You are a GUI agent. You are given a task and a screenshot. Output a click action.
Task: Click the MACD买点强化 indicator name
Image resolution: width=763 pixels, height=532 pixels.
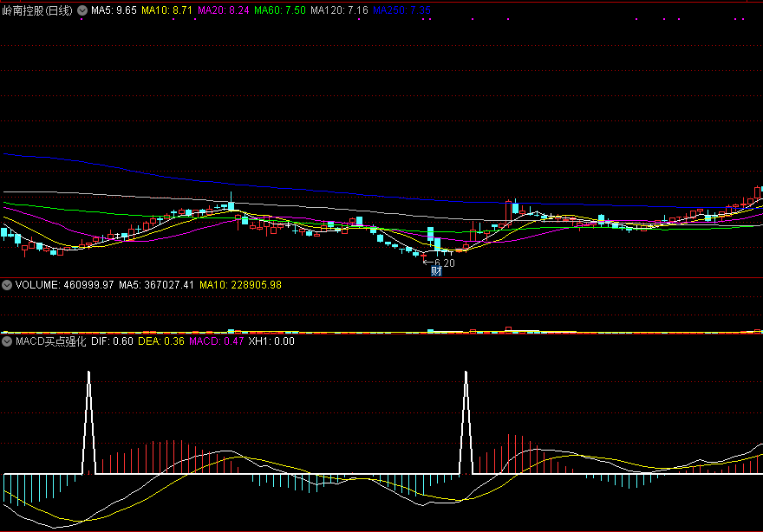(x=50, y=341)
